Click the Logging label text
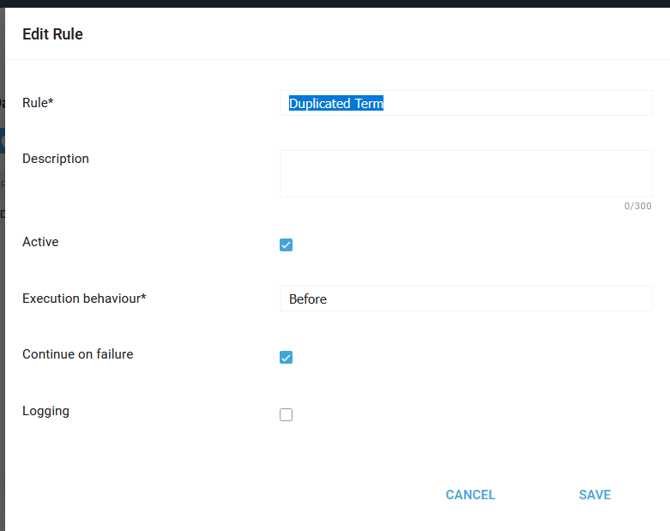Viewport: 670px width, 531px height. [x=46, y=411]
